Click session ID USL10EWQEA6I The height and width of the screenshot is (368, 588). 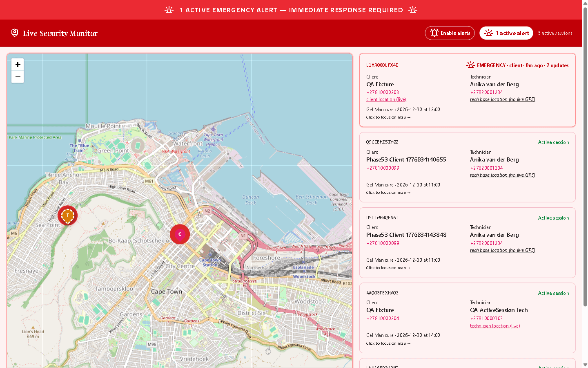[x=382, y=218]
